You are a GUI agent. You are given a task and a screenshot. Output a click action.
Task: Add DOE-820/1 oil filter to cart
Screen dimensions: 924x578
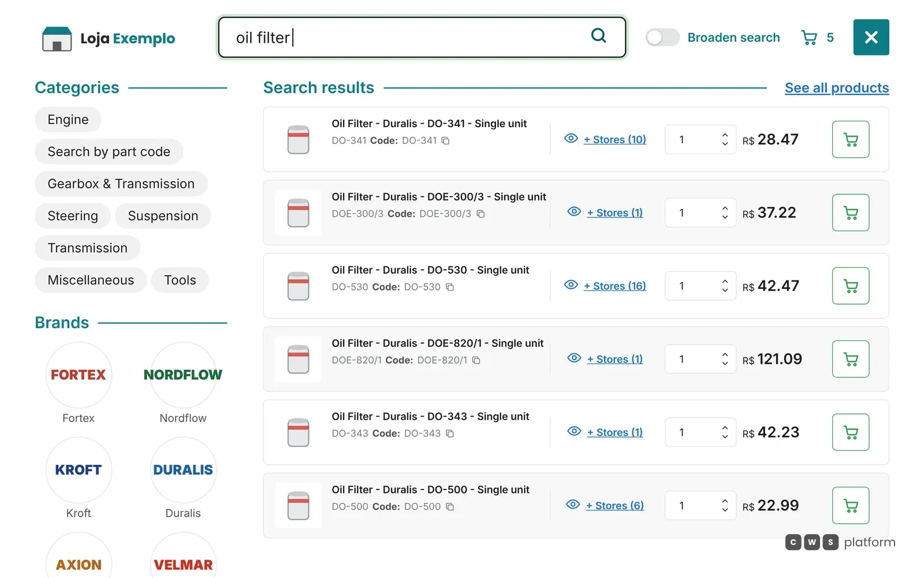coord(851,359)
